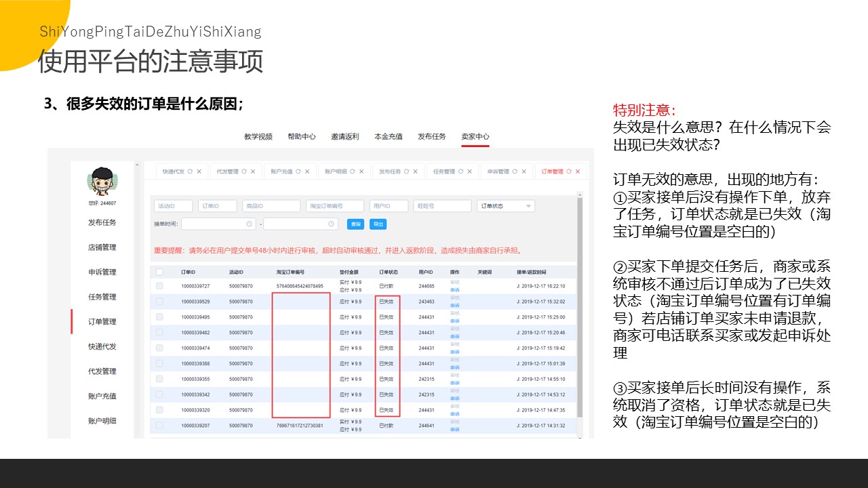Click the order list vertical scrollbar
The image size is (868, 488).
(580, 306)
